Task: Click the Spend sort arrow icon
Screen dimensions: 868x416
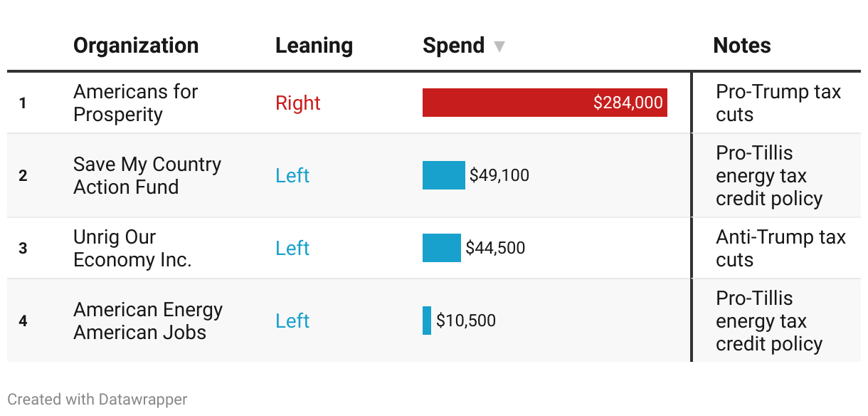Action: coord(499,47)
